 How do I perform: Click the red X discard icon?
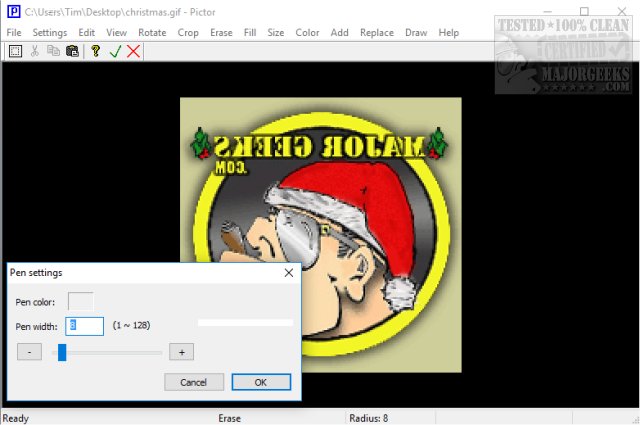point(133,51)
